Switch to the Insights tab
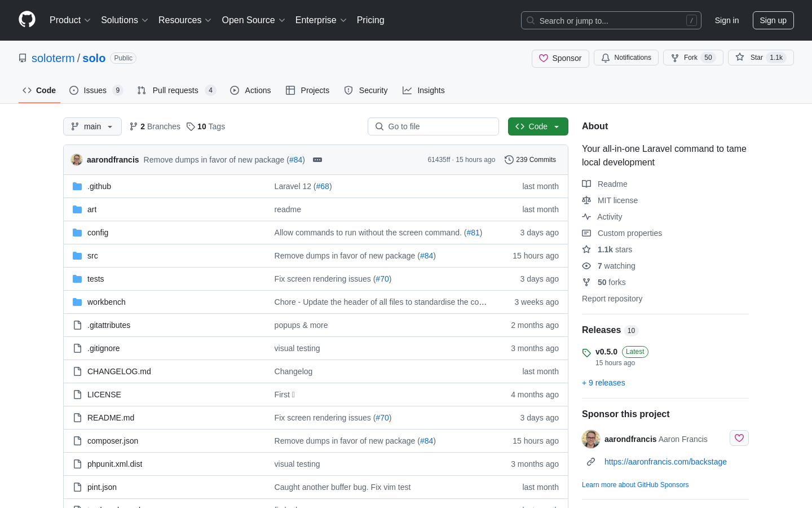812x508 pixels. tap(423, 90)
